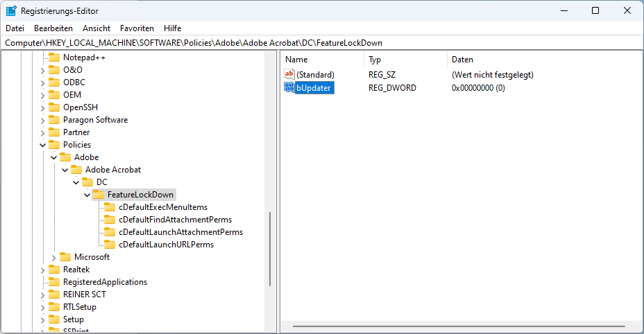Click the (Standard) string value icon
This screenshot has height=334, width=644.
coord(289,74)
